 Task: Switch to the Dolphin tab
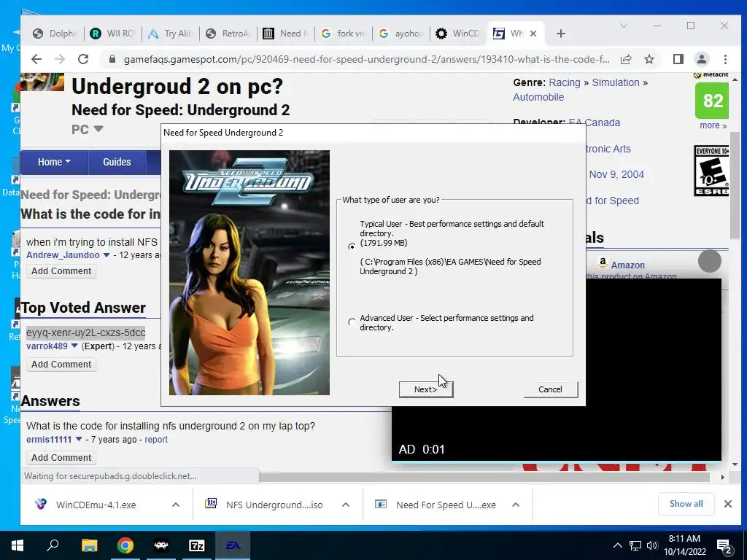pyautogui.click(x=56, y=34)
